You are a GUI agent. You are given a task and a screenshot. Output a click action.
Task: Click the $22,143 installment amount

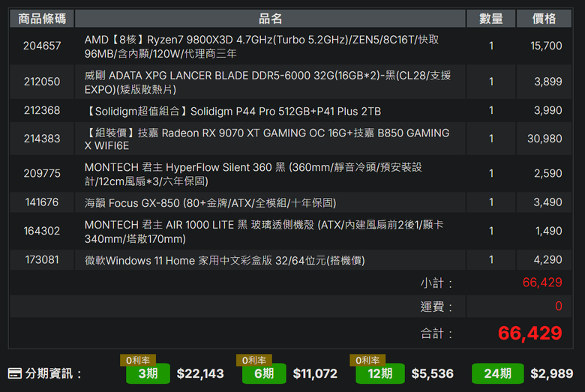pos(200,373)
